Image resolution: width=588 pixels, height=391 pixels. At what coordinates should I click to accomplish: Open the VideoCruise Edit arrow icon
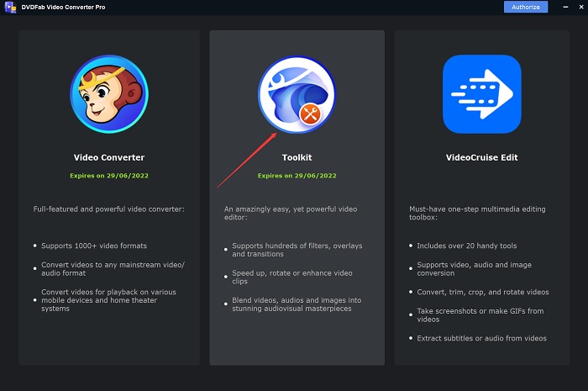click(x=482, y=94)
